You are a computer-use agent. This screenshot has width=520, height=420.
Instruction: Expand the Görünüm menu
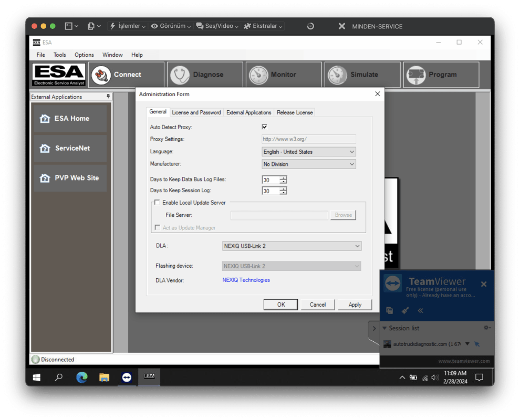point(171,26)
